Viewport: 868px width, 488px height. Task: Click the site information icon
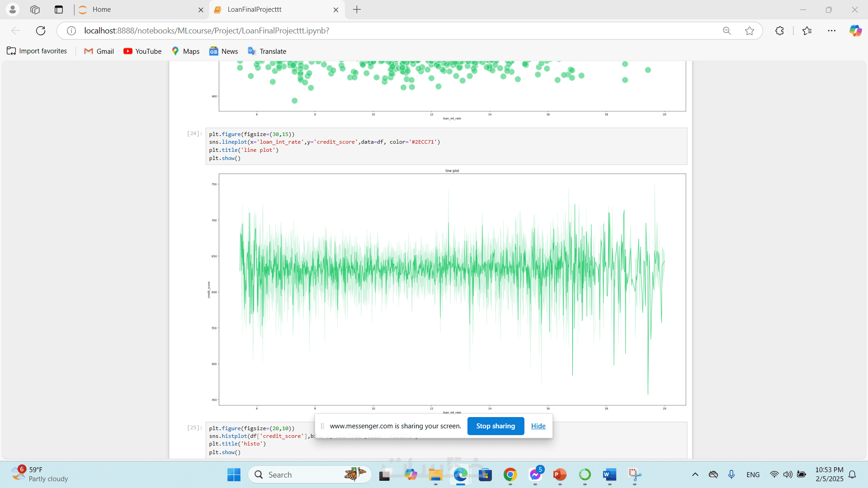pyautogui.click(x=71, y=31)
